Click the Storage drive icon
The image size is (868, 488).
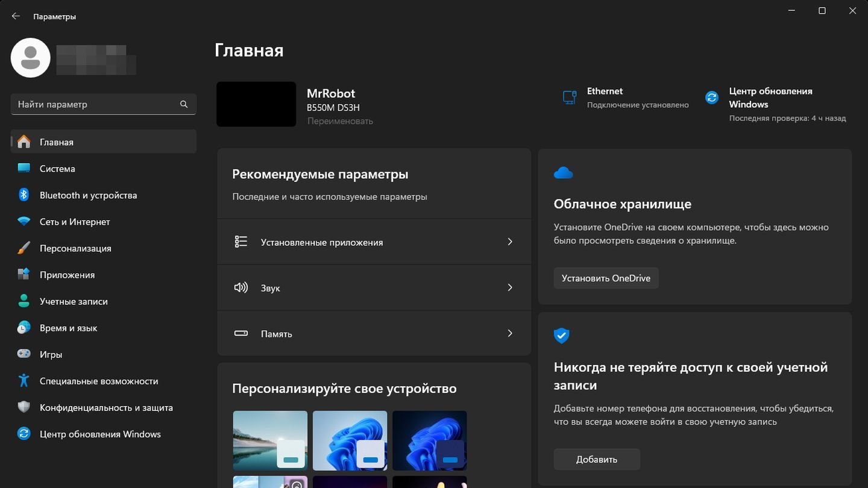tap(241, 333)
